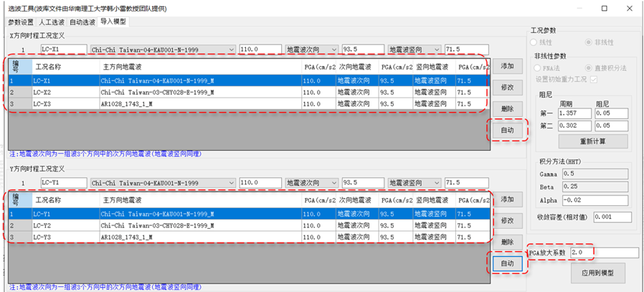Switch to the 参数设置 tab
The height and width of the screenshot is (292, 644).
coord(22,22)
